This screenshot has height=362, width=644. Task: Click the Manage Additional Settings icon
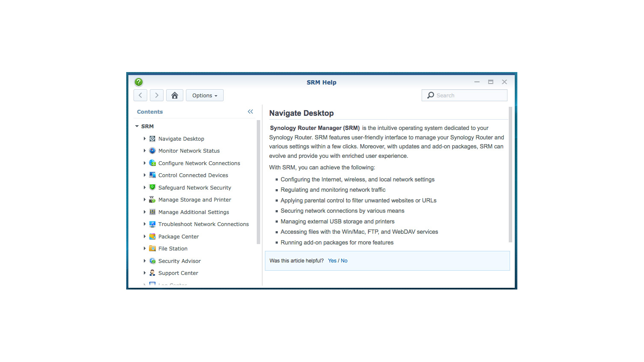click(x=152, y=212)
